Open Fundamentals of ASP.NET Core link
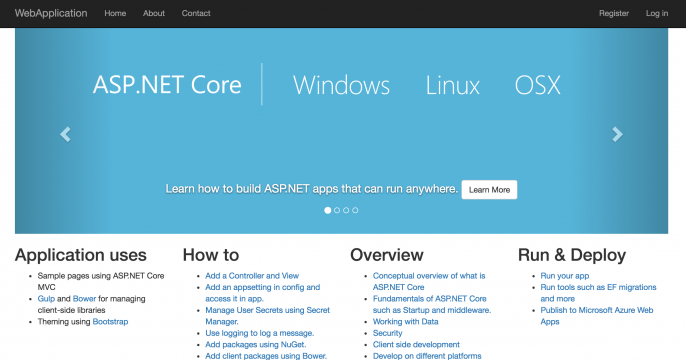This screenshot has height=360, width=686. (432, 304)
